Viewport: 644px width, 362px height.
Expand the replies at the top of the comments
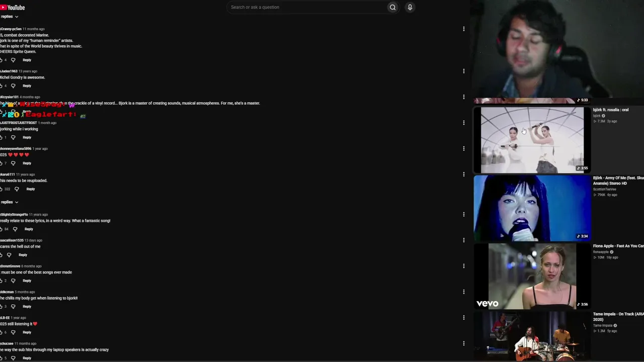(x=9, y=17)
